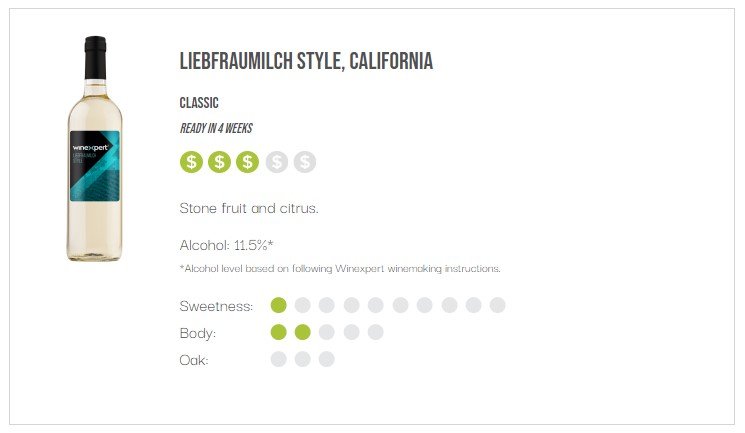Click the green Sweetness rating dot
The width and height of the screenshot is (745, 433).
[278, 305]
